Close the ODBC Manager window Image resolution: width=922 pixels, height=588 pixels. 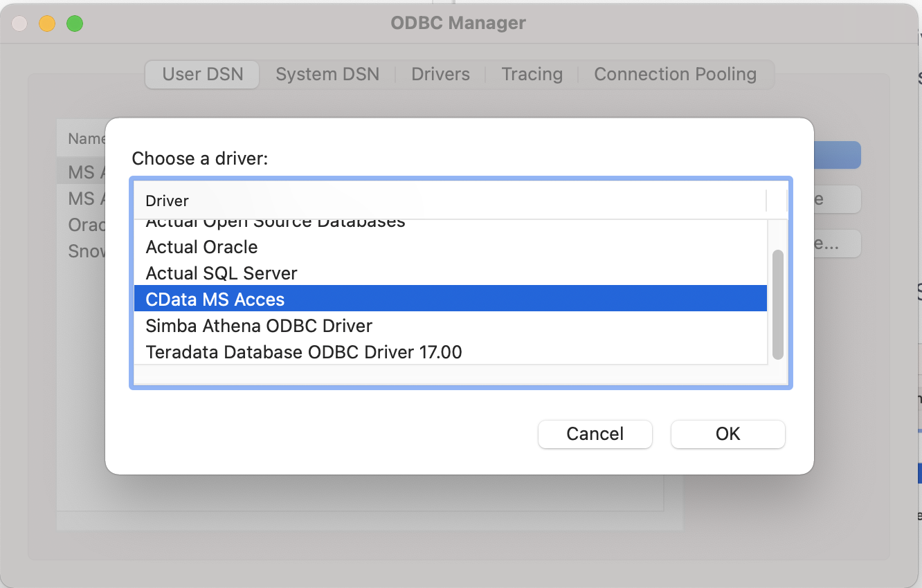coord(19,24)
